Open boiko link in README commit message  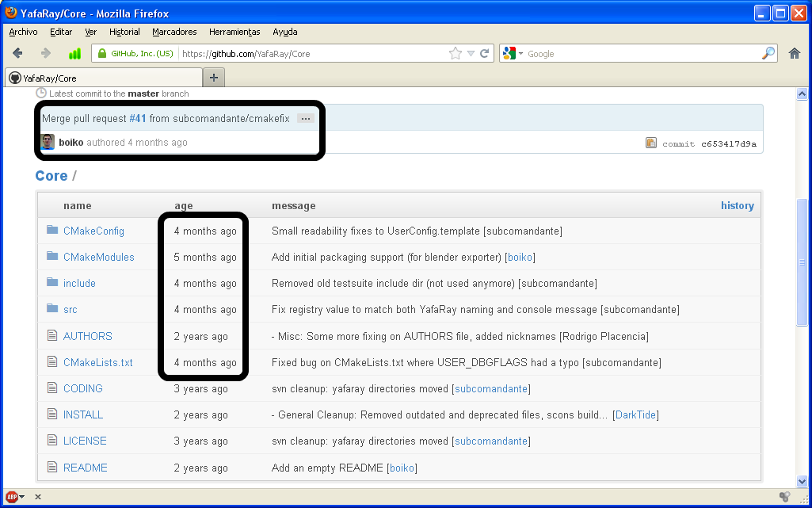[x=402, y=468]
